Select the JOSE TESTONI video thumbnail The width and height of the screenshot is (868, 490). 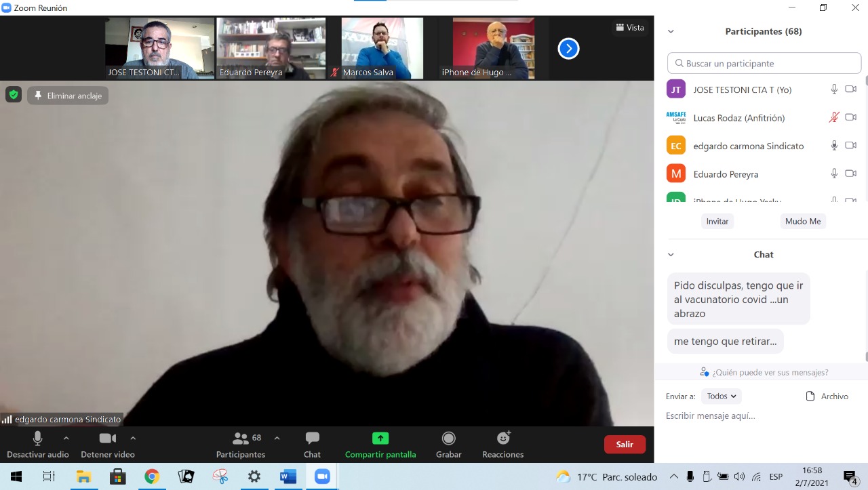159,48
